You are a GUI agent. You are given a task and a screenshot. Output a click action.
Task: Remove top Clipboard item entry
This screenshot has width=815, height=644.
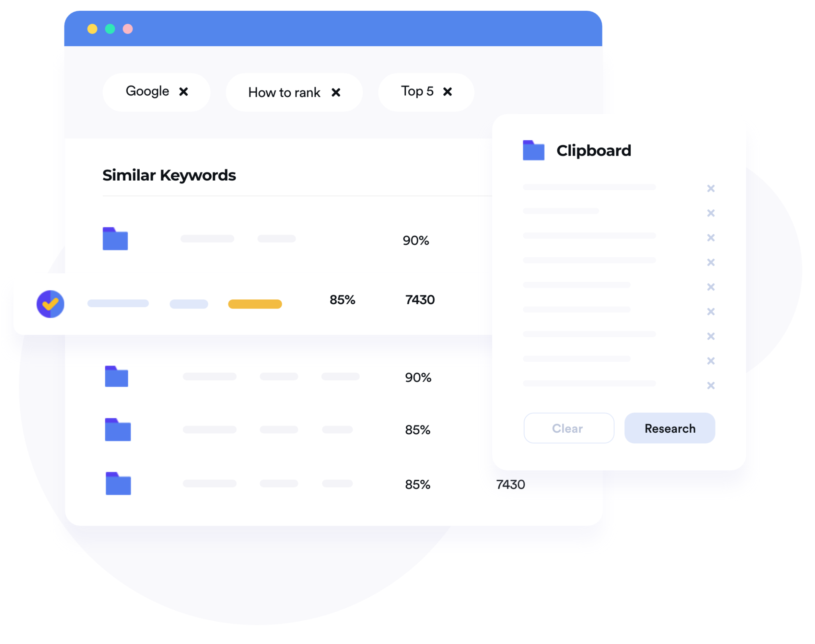point(710,189)
